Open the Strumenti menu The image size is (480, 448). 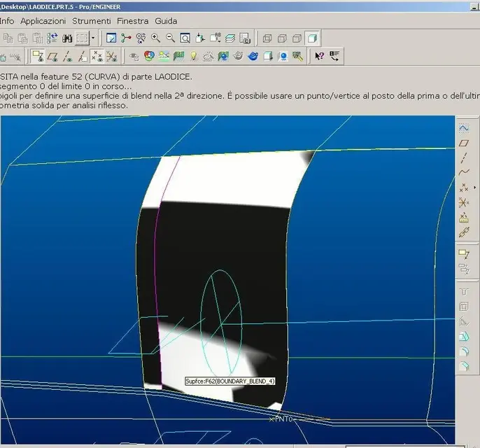tap(91, 21)
